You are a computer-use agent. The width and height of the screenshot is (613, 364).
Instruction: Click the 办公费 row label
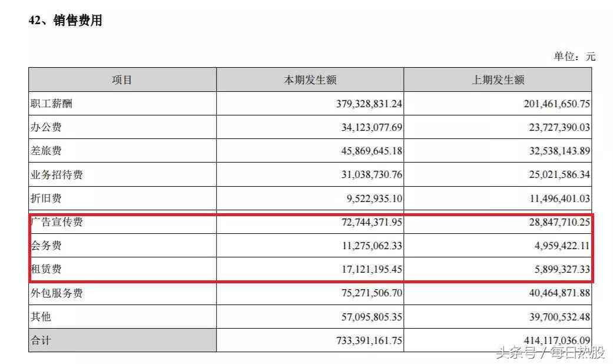tap(46, 127)
